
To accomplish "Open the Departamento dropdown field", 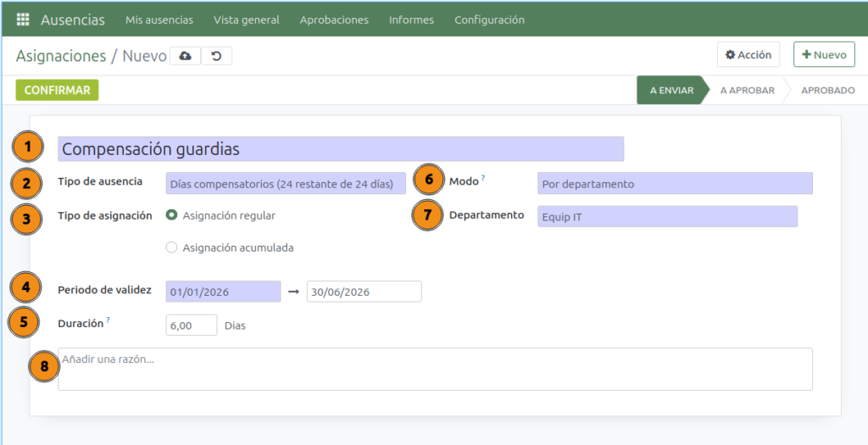I will click(666, 216).
